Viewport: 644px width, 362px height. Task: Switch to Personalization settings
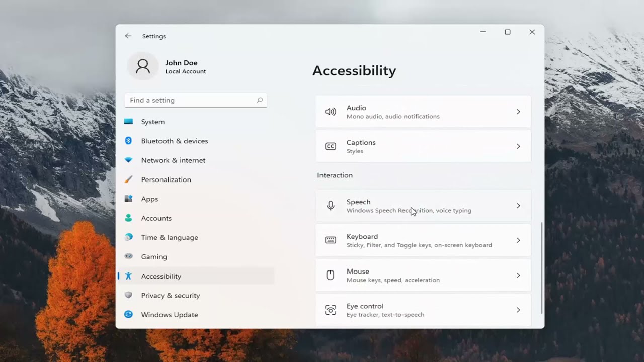coord(196,179)
